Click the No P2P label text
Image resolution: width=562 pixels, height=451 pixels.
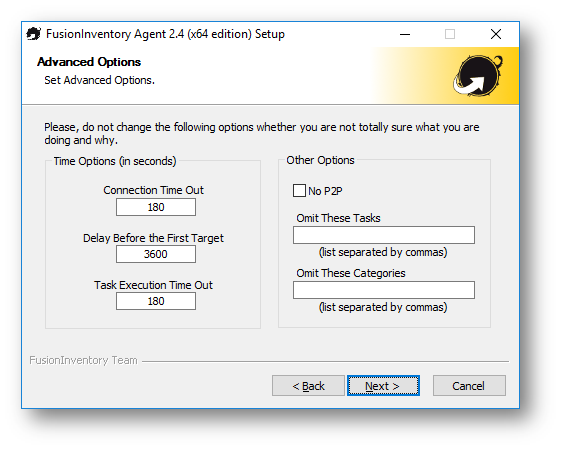(325, 191)
